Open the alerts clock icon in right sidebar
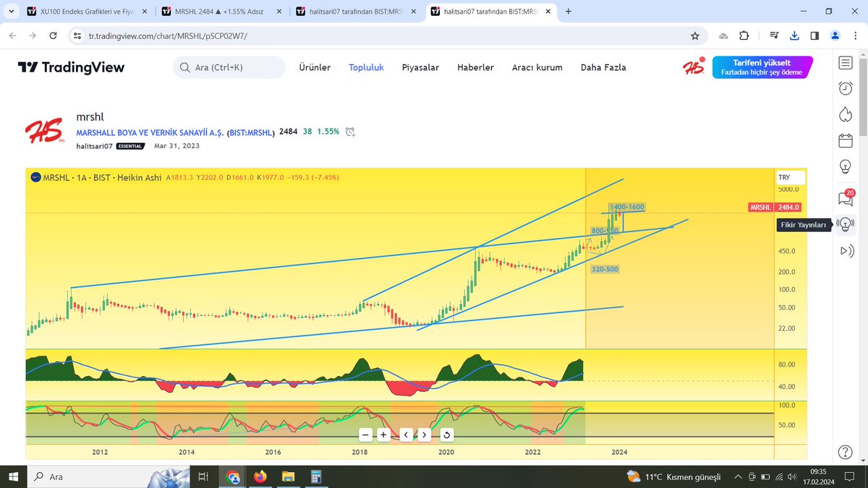Image resolution: width=868 pixels, height=488 pixels. click(x=845, y=88)
